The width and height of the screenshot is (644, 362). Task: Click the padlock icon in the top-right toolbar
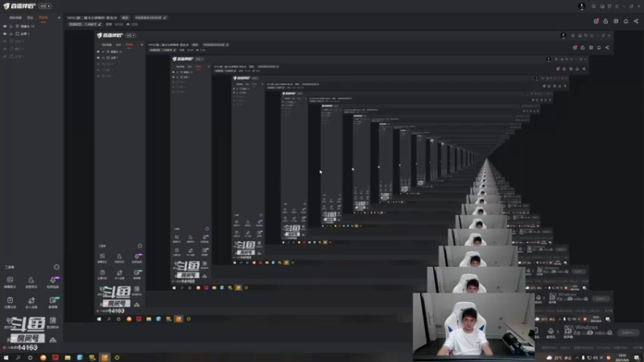[605, 21]
